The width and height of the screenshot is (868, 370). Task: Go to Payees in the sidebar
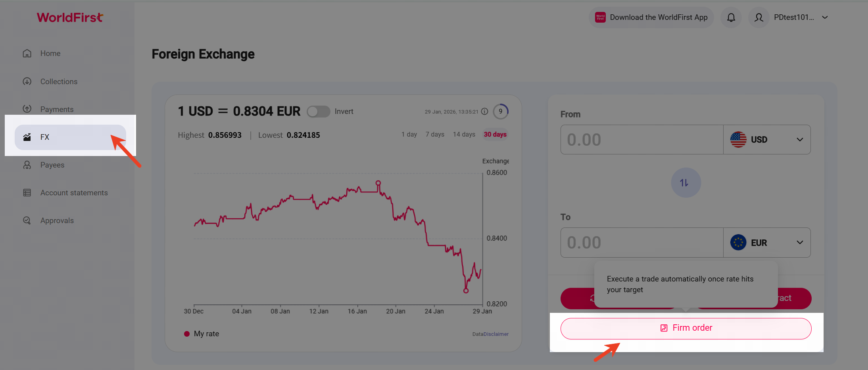pyautogui.click(x=52, y=165)
